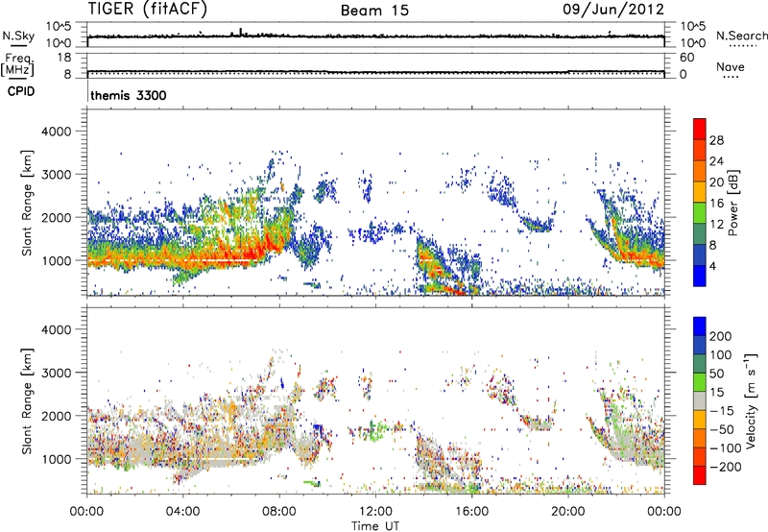768x532 pixels.
Task: Click the 3000 tick on velocity panel
Action: click(x=56, y=373)
